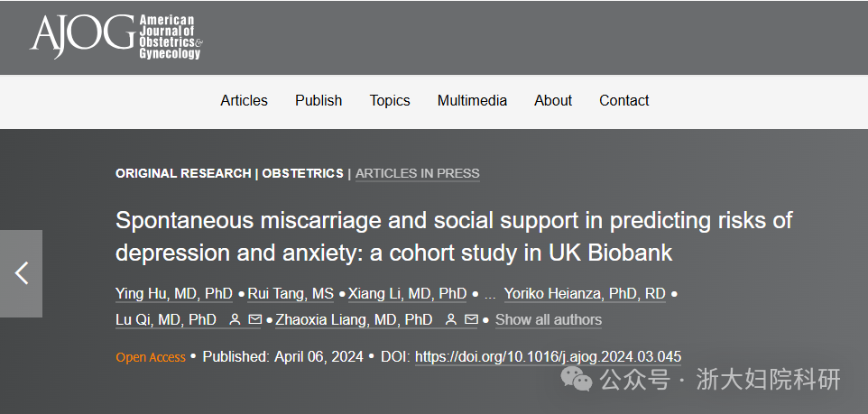868x414 pixels.
Task: Open the Articles menu
Action: pyautogui.click(x=244, y=100)
